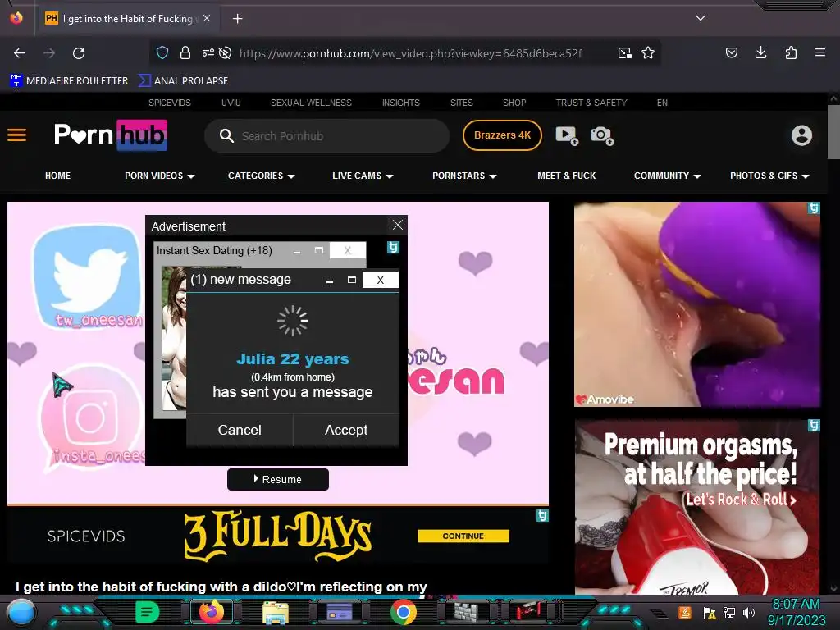Click Cancel in the new message ad
Viewport: 840px width, 630px height.
(240, 430)
